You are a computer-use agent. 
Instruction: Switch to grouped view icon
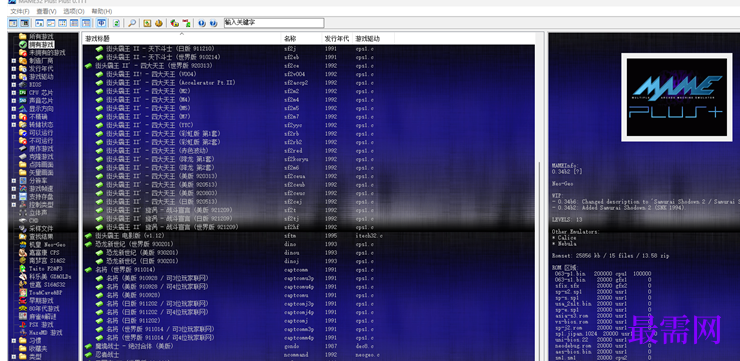pos(86,23)
